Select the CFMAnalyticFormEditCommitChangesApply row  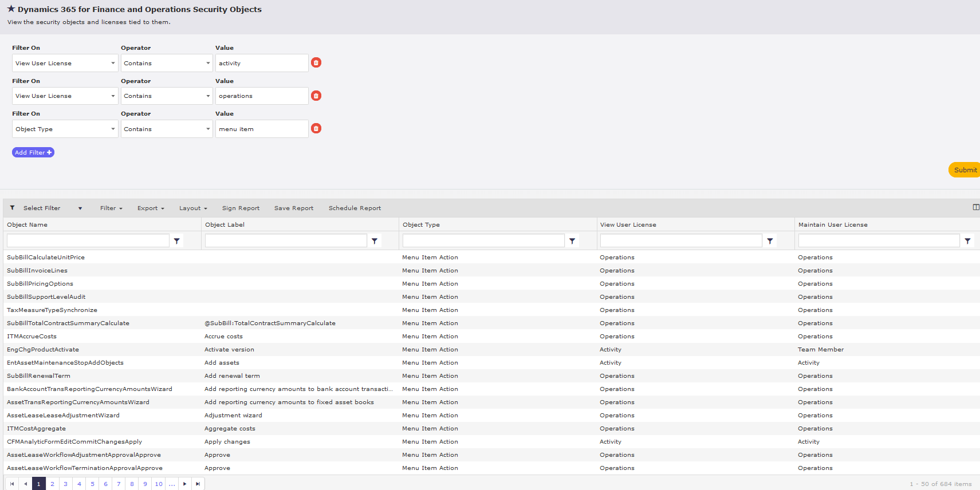[x=491, y=441]
